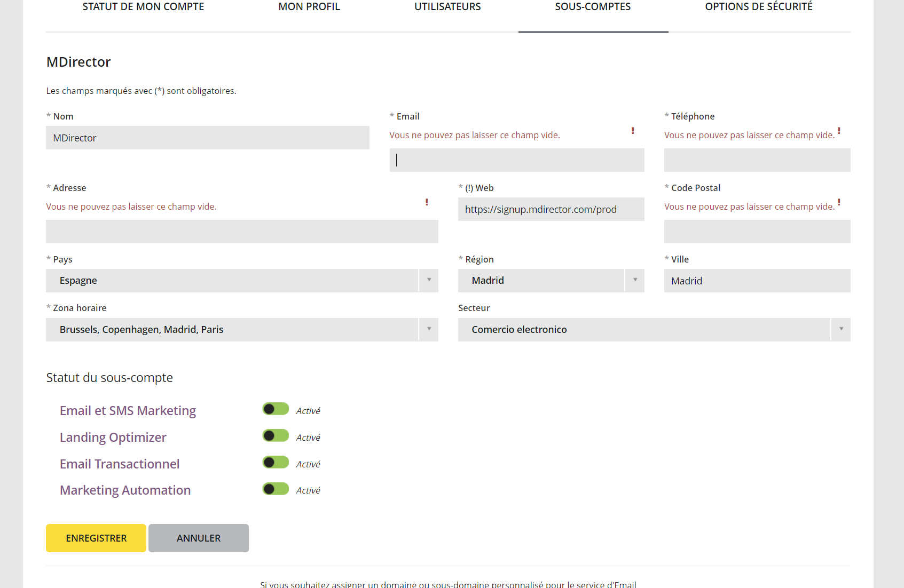The image size is (904, 588).
Task: Expand the Secteur dropdown arrow
Action: pos(840,330)
